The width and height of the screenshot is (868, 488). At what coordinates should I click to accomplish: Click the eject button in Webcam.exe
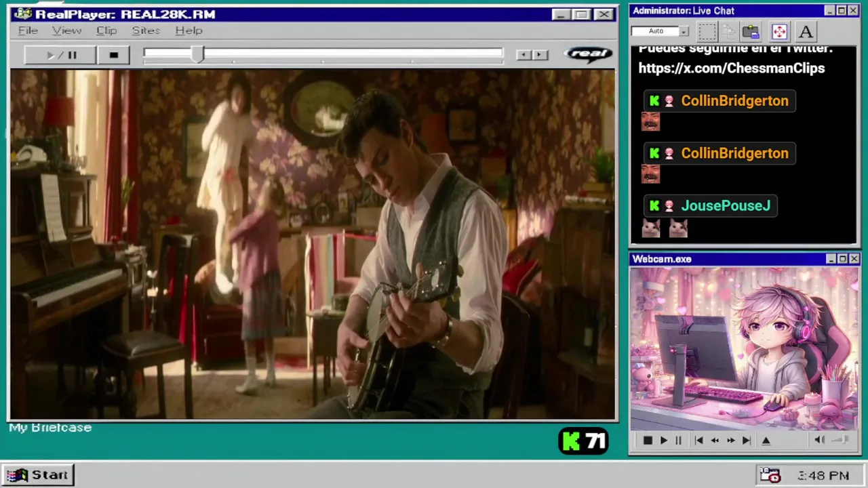[x=766, y=441]
